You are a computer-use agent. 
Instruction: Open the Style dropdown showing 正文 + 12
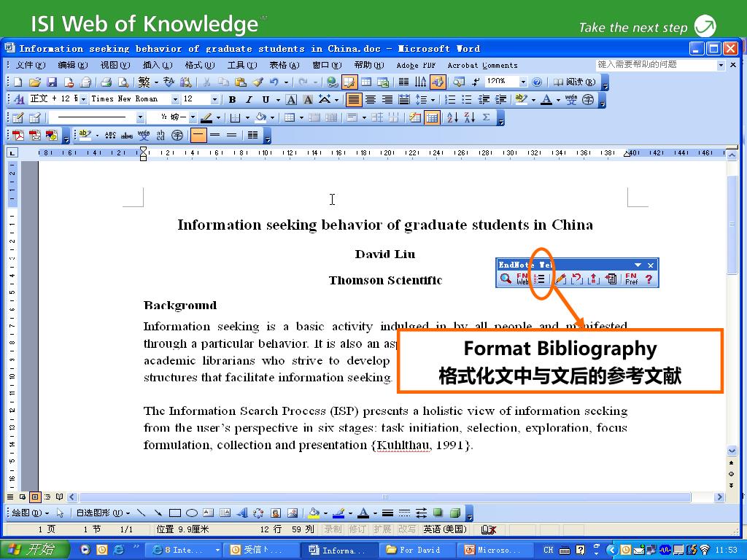point(83,99)
